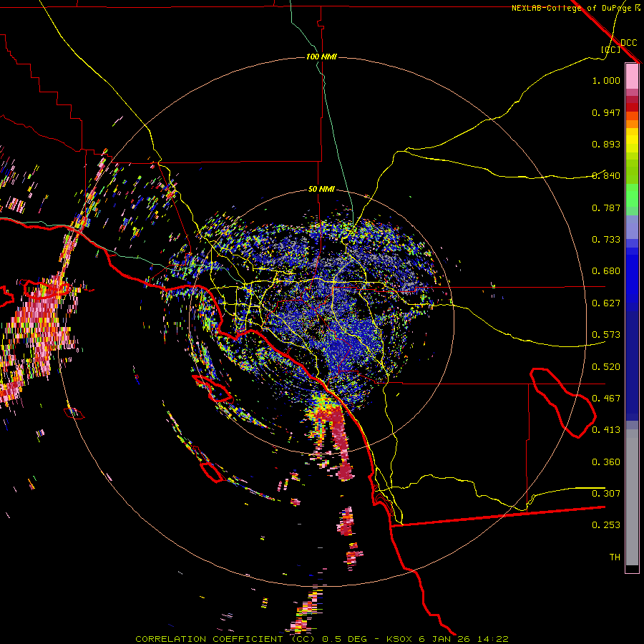
Task: Click the CORRELATION COEFFICIENT (CC) caption text
Action: tap(226, 639)
